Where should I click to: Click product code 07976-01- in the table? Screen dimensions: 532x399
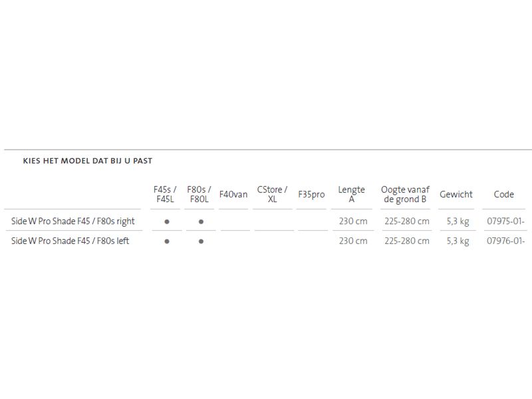(x=506, y=241)
